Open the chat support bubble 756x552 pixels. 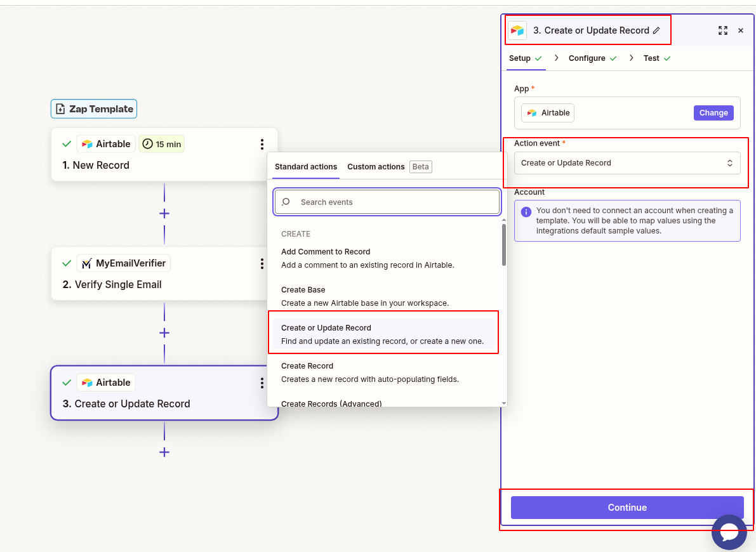[729, 532]
